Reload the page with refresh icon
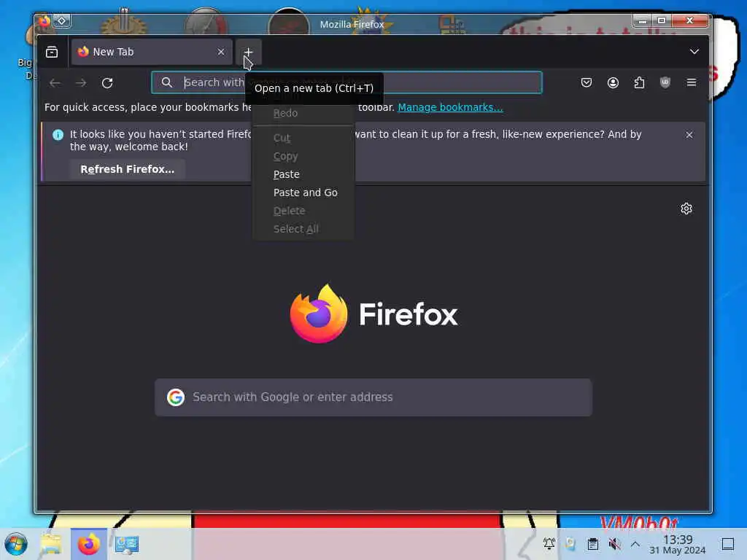747x560 pixels. click(x=107, y=83)
